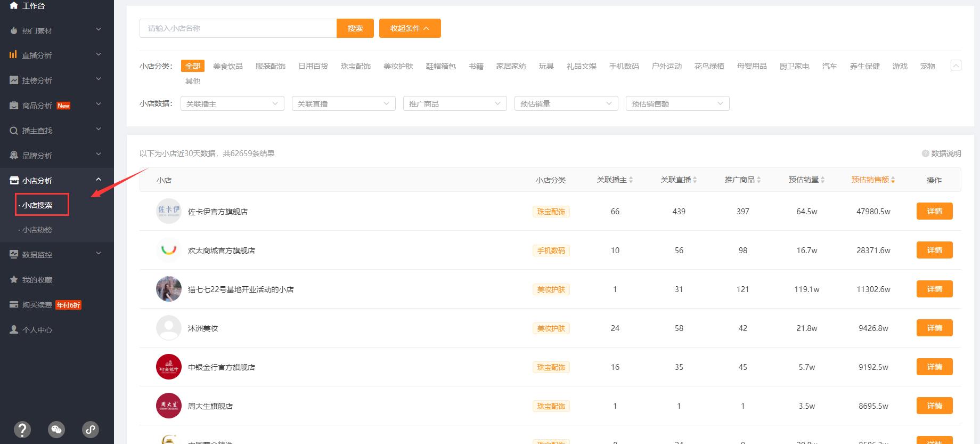Open the WeChat icon in sidebar

click(x=56, y=429)
